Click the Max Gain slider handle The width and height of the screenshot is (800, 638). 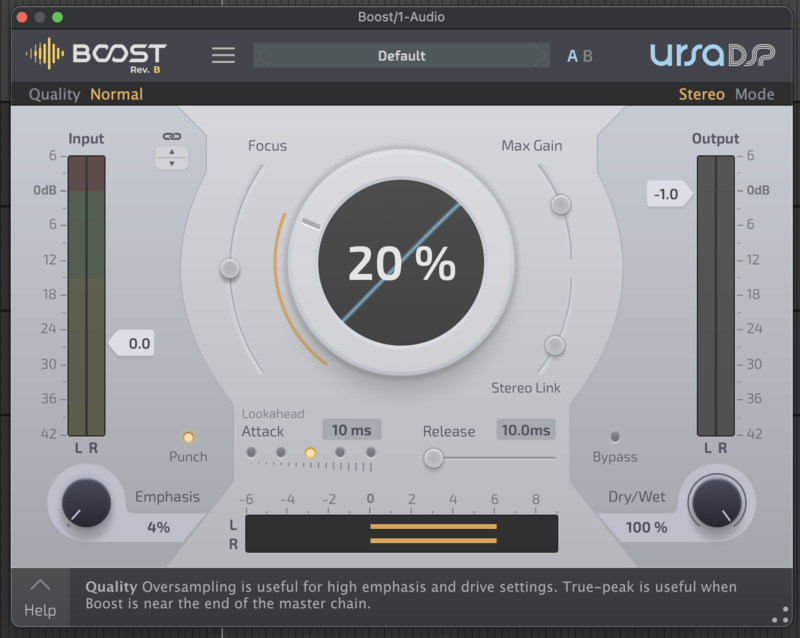click(x=561, y=205)
